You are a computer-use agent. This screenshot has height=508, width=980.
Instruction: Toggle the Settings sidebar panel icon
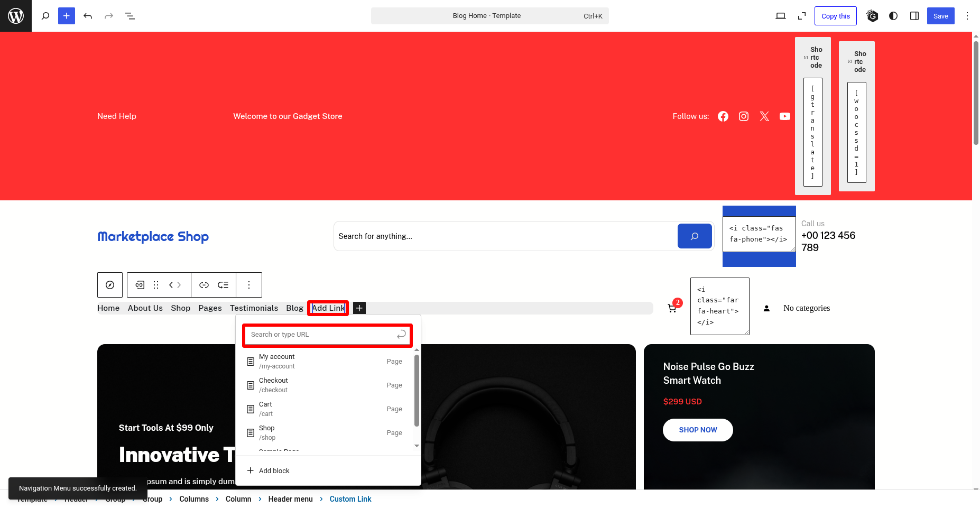point(914,16)
